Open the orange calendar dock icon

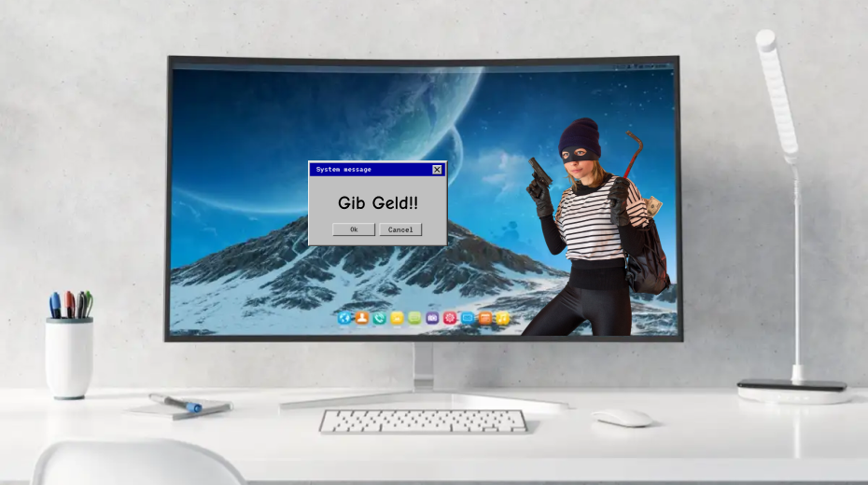pos(485,318)
